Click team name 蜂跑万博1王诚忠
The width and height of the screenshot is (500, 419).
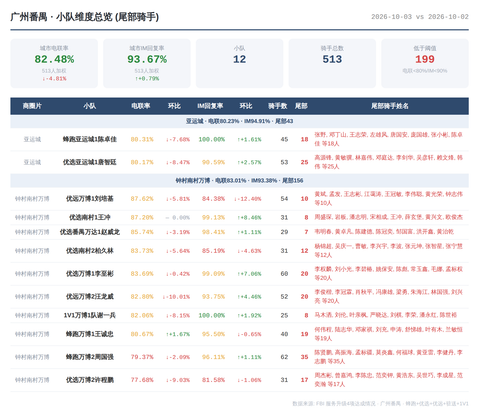pos(89,334)
